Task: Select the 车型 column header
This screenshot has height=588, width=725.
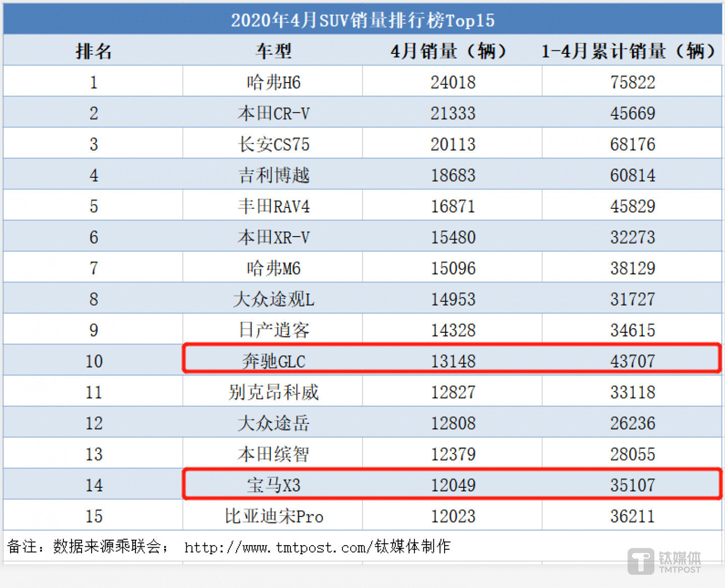Action: [x=273, y=51]
